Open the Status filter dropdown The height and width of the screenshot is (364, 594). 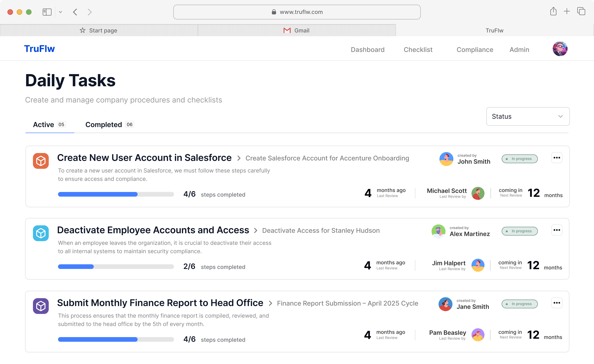(x=528, y=116)
